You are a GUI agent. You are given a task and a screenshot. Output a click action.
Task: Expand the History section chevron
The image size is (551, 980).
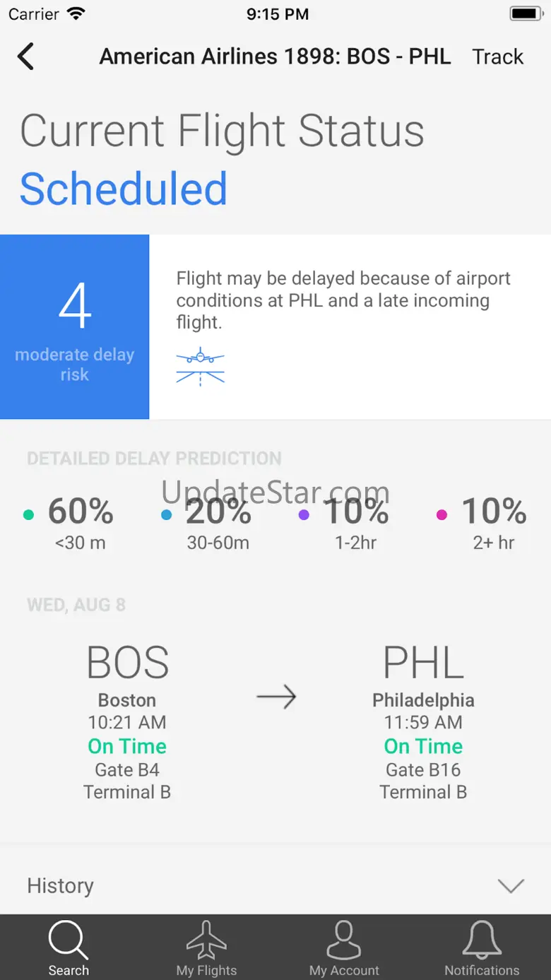(510, 885)
